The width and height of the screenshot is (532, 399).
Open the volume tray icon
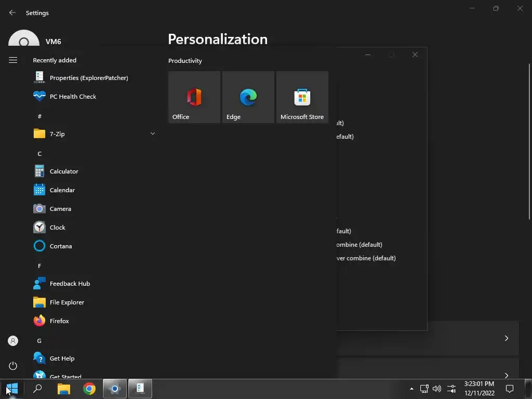(x=437, y=389)
